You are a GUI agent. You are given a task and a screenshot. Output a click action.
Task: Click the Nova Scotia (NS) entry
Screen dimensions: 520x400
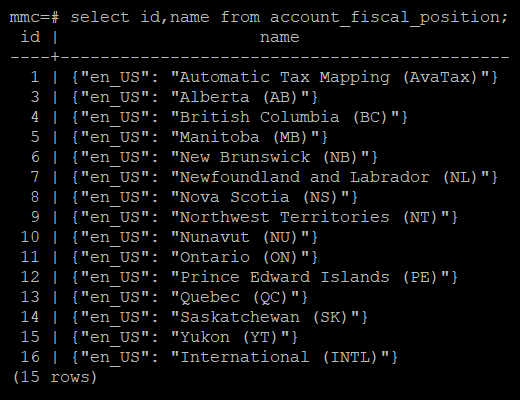tap(264, 197)
